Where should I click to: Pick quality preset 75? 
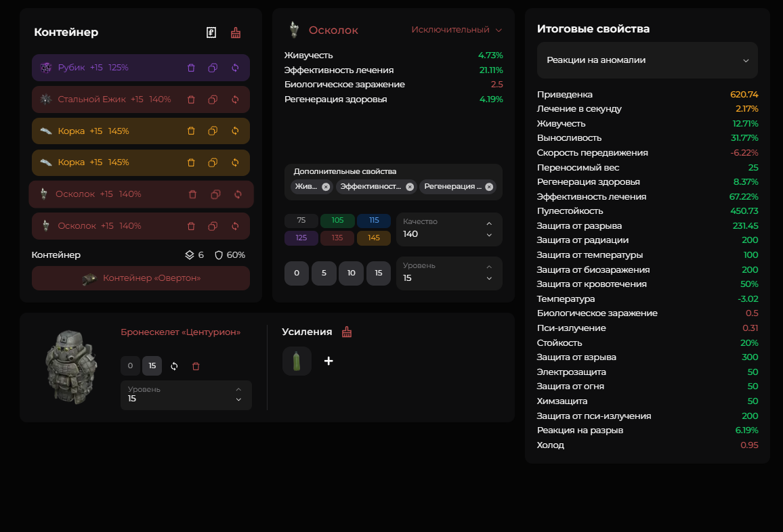coord(301,221)
